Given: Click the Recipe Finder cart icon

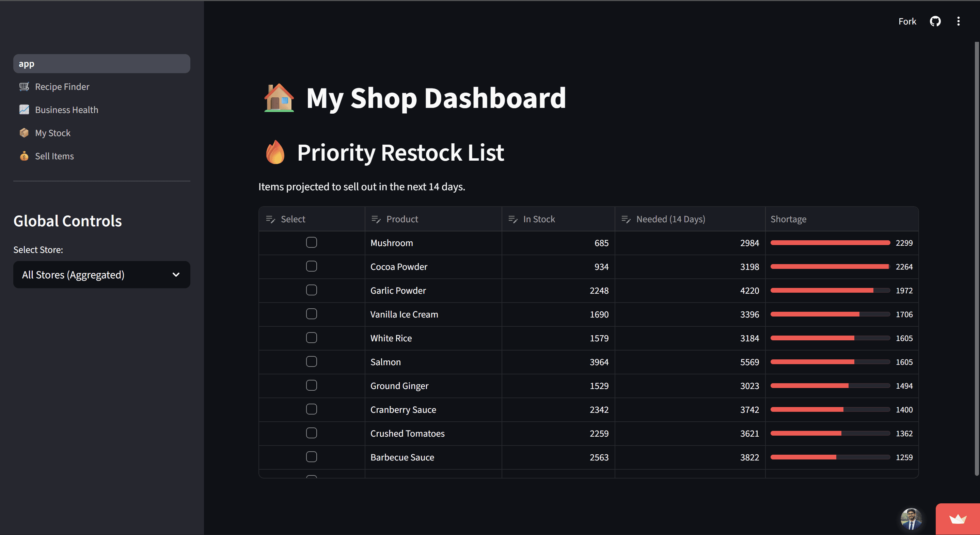Looking at the screenshot, I should (24, 87).
